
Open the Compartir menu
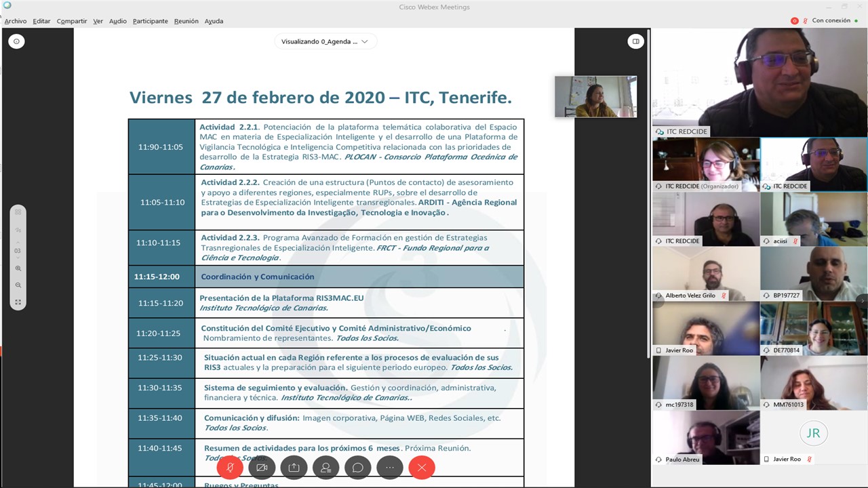(x=72, y=21)
